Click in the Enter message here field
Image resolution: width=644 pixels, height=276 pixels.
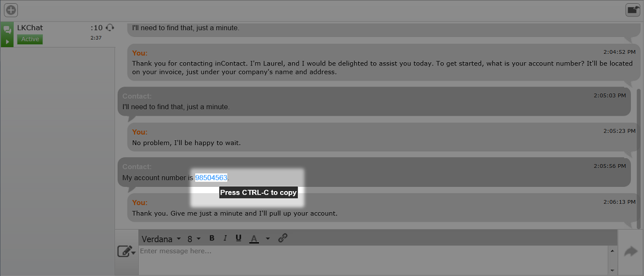pos(369,259)
